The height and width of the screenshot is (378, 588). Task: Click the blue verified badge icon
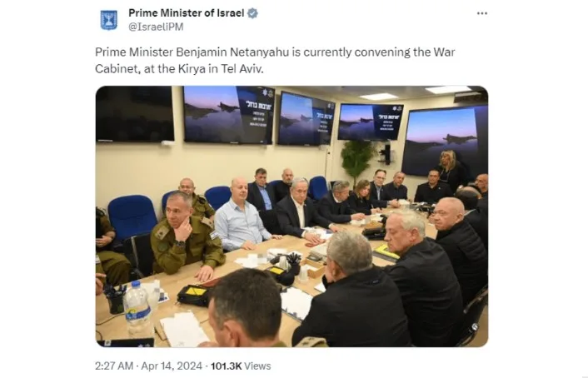[252, 13]
